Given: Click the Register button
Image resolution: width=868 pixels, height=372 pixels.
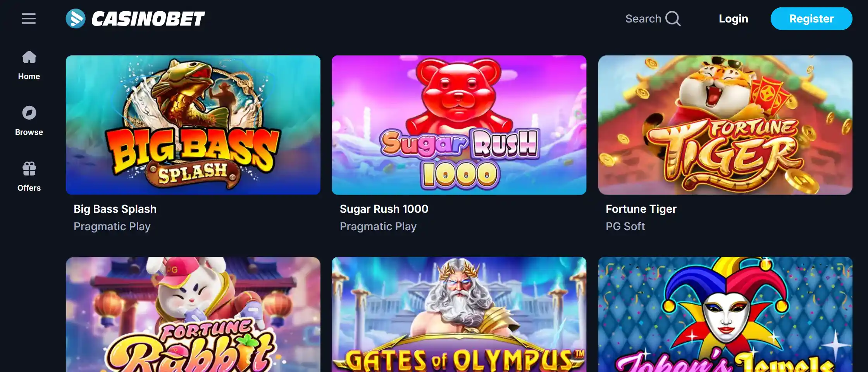Looking at the screenshot, I should (x=811, y=19).
